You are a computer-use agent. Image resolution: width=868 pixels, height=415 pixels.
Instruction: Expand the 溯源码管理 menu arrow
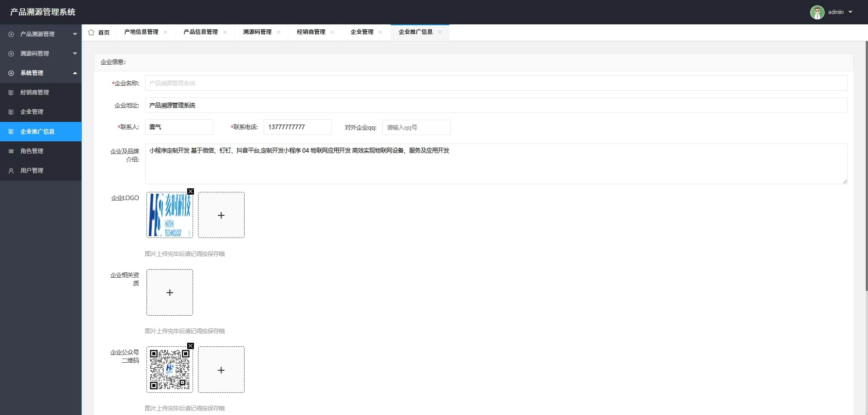click(75, 53)
